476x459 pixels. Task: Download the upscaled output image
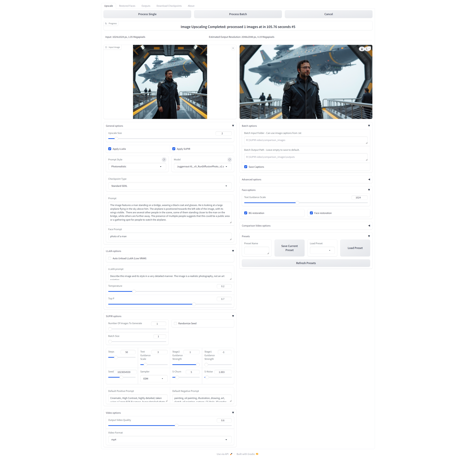coord(362,49)
